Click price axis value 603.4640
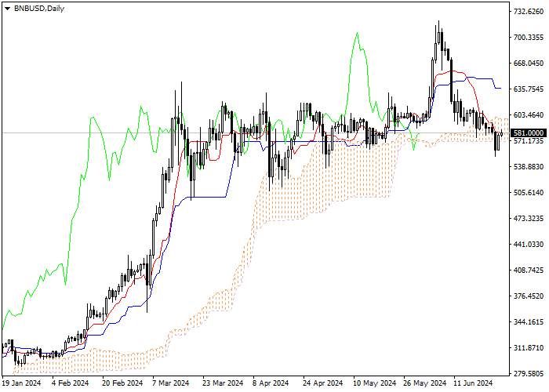549x392 pixels. [529, 115]
